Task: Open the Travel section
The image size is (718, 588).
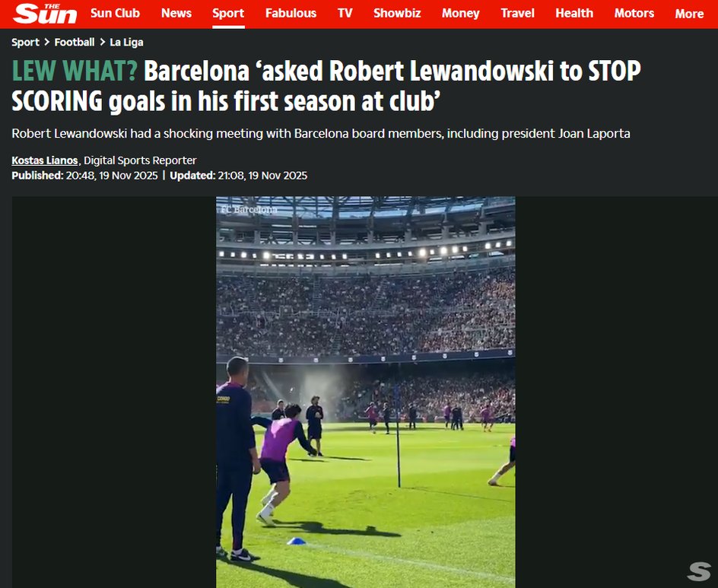Action: pyautogui.click(x=517, y=13)
